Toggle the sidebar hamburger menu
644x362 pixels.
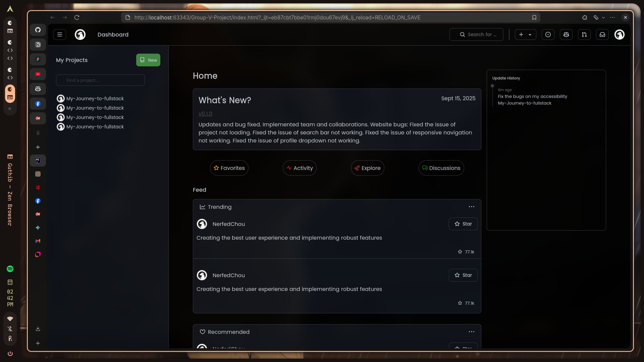click(x=60, y=35)
